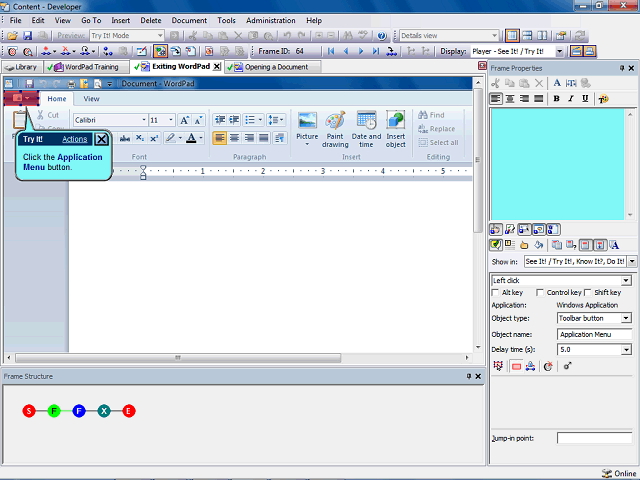Switch to Opening a Document tab

272,67
